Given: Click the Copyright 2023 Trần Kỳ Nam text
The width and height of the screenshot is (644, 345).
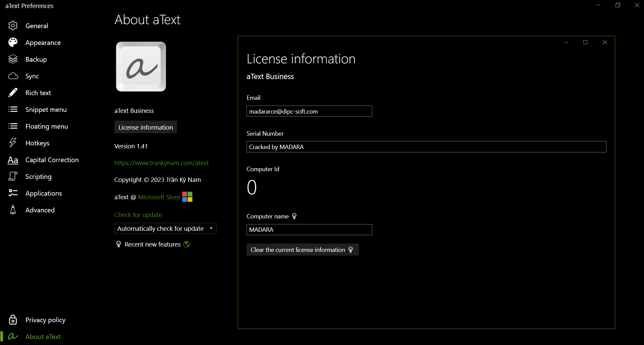Looking at the screenshot, I should coord(158,180).
